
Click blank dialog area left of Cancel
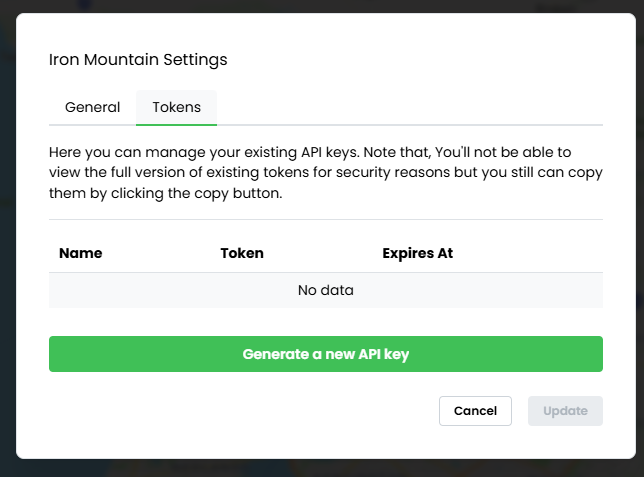click(240, 411)
